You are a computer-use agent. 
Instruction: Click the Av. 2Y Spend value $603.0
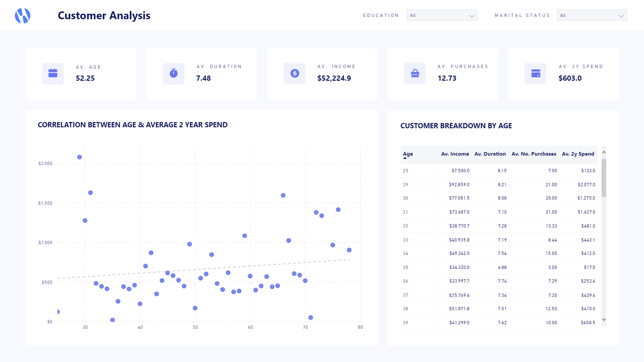coord(570,78)
